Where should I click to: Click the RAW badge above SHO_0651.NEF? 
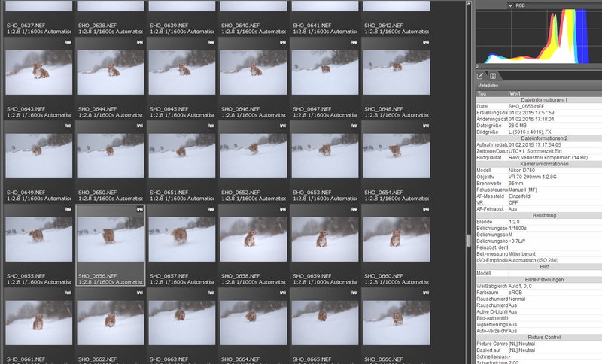[x=211, y=126]
